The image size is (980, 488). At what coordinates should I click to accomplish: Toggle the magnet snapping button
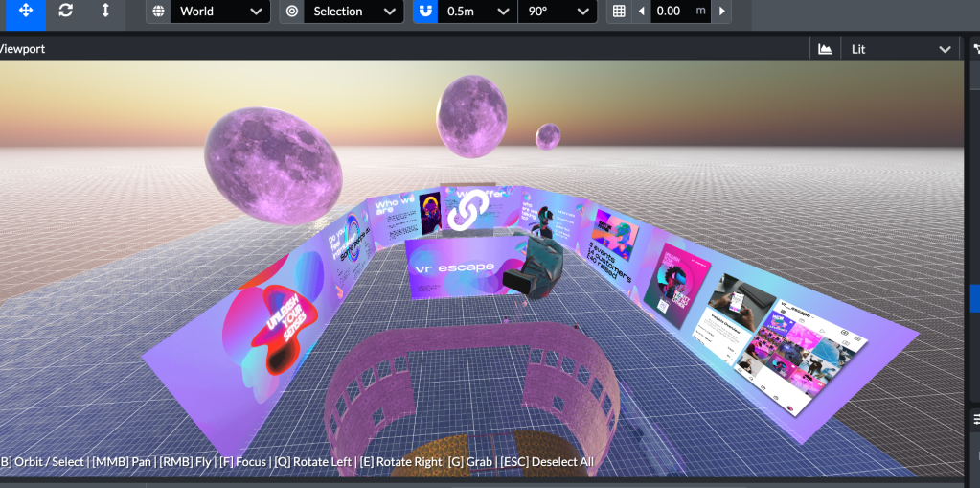[427, 12]
